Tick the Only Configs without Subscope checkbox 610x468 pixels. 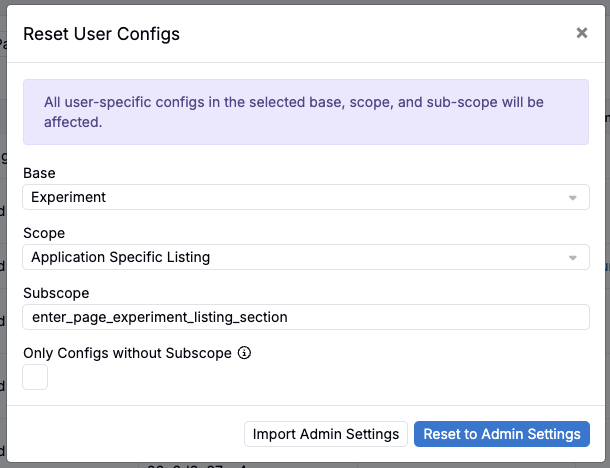(35, 377)
